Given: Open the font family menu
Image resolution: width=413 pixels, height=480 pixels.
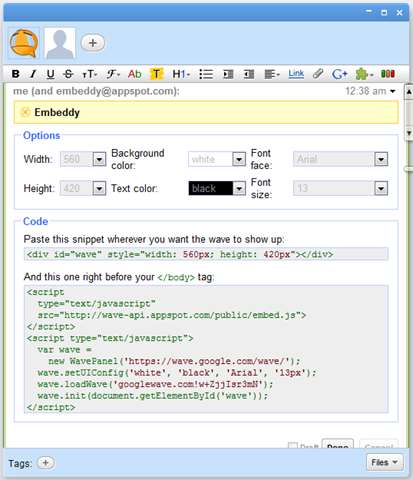Looking at the screenshot, I should tap(113, 74).
